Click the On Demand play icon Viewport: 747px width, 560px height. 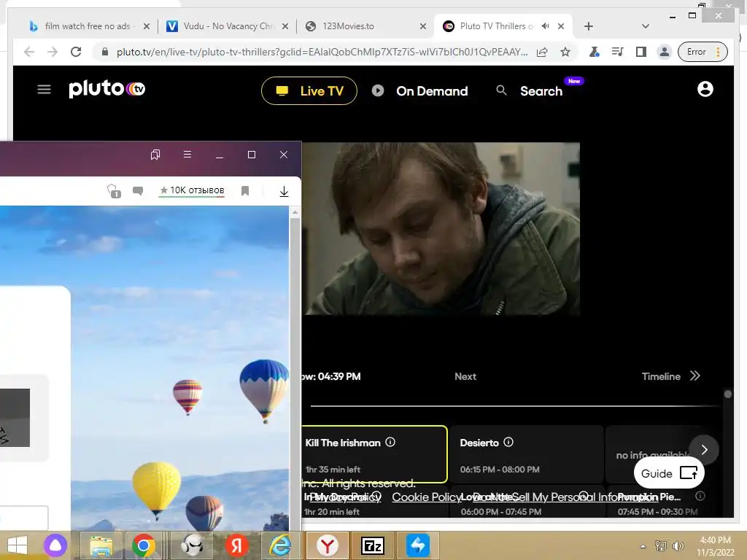coord(378,90)
